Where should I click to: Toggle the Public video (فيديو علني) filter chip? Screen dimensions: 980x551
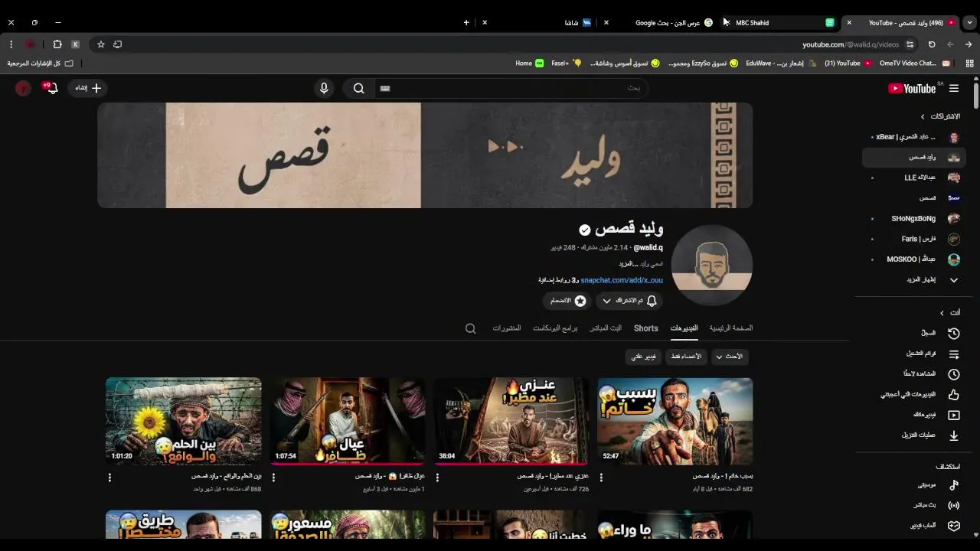tap(643, 357)
